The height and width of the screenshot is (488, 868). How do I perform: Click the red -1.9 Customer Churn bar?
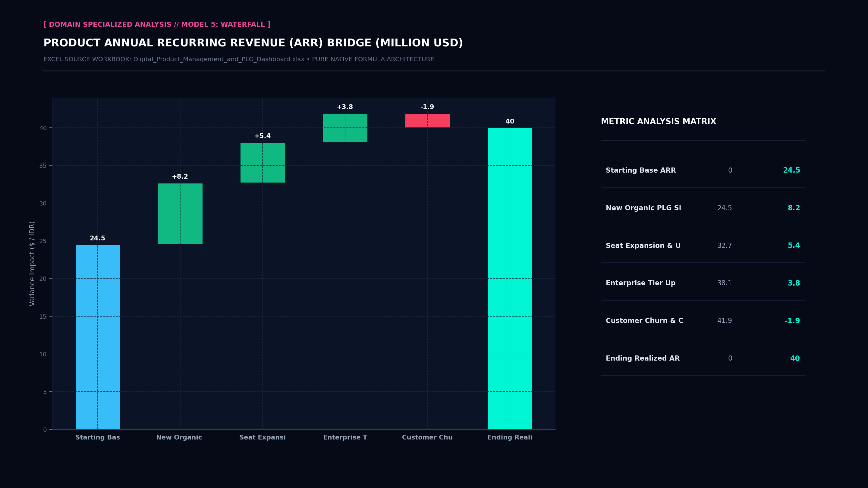pyautogui.click(x=428, y=120)
